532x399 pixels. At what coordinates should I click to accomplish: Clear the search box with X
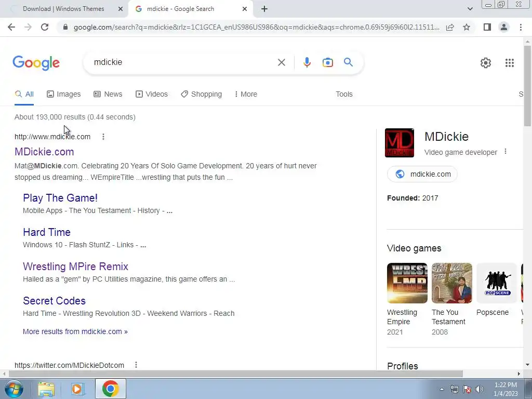pyautogui.click(x=281, y=62)
